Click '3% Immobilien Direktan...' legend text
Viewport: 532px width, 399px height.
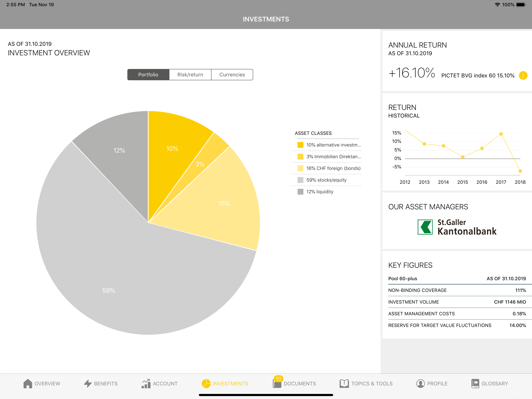(334, 157)
